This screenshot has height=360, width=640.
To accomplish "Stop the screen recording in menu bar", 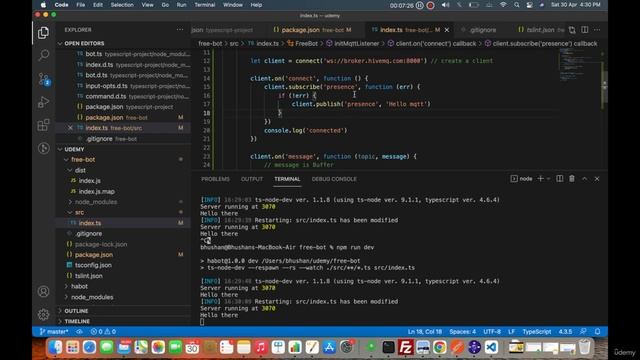I will pos(430,5).
